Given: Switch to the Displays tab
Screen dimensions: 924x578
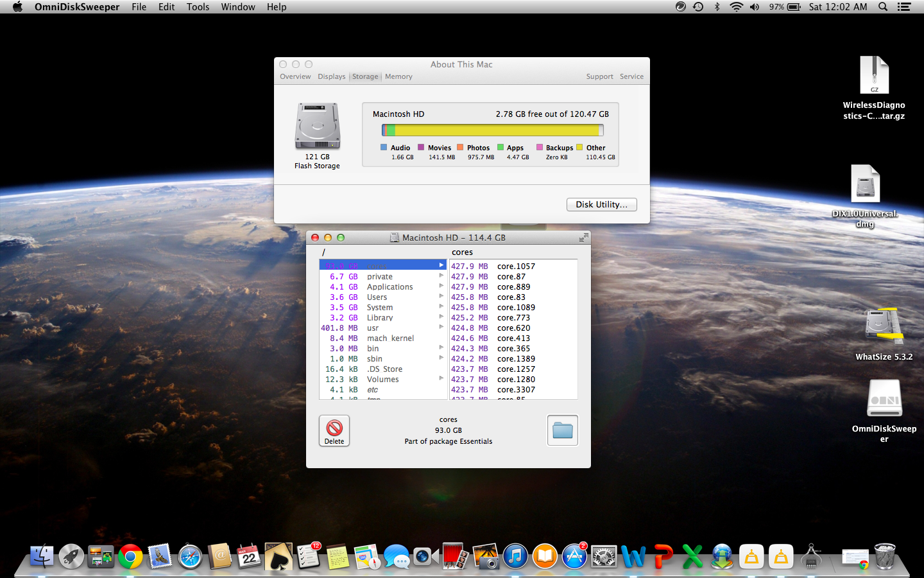Looking at the screenshot, I should pos(331,76).
